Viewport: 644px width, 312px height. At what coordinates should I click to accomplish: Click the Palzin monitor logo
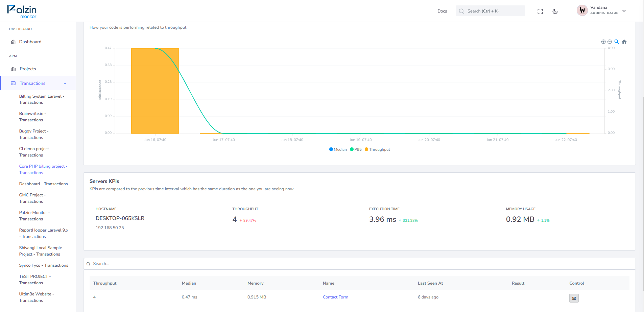click(x=22, y=11)
